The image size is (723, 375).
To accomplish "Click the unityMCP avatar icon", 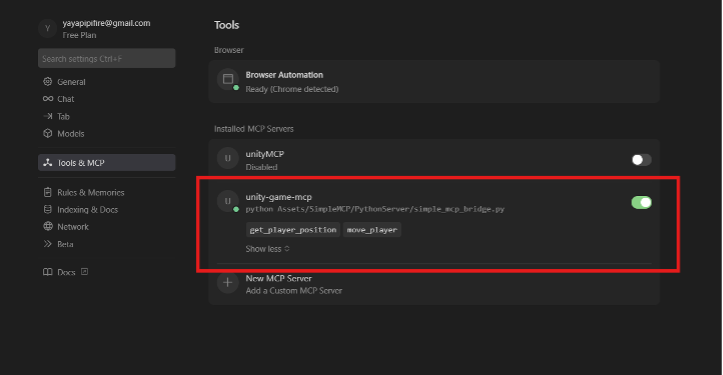I will 228,158.
